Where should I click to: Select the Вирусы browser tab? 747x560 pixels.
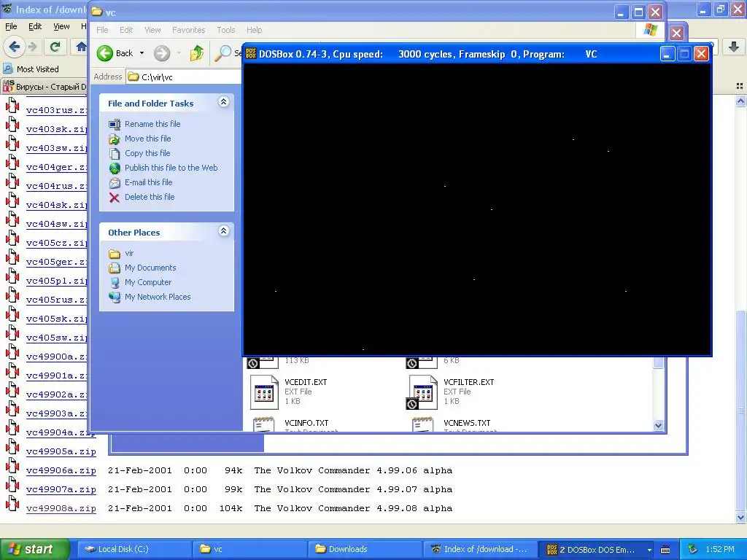click(44, 87)
